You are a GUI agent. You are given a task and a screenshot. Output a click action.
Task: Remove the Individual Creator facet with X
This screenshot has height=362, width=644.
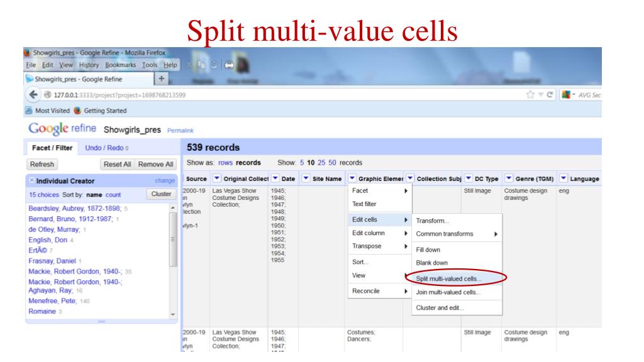click(x=31, y=180)
